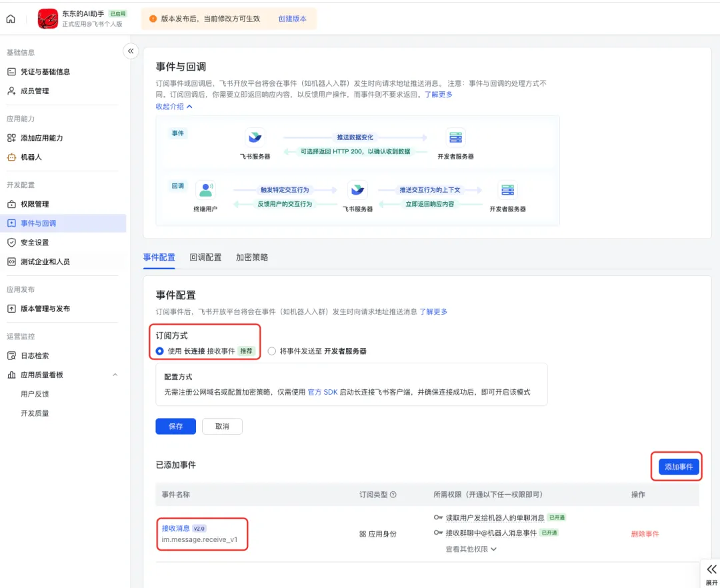Open 安全设置 menu item
Viewport: 720px width, 588px height.
[x=63, y=243]
